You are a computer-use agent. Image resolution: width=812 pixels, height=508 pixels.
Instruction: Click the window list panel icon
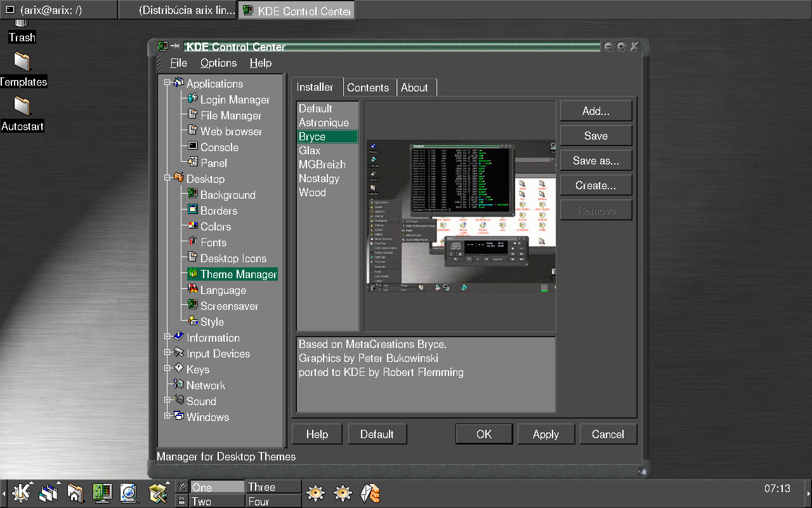49,493
